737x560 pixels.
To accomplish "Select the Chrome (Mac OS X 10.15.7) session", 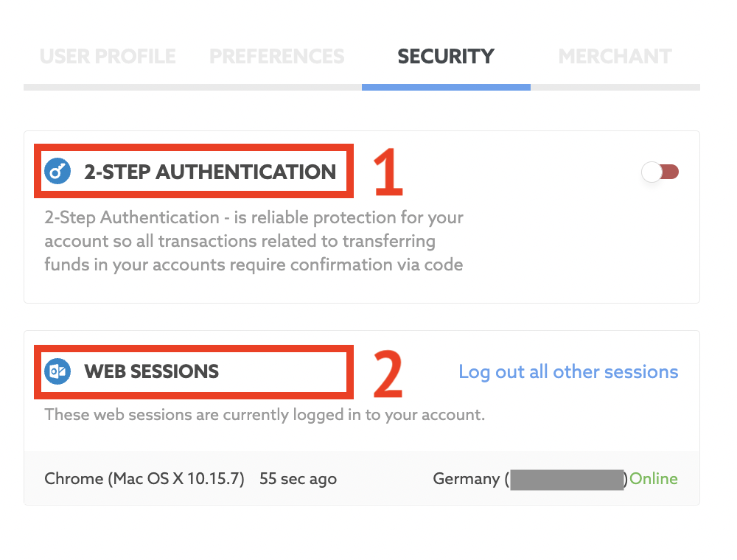I will 144,479.
